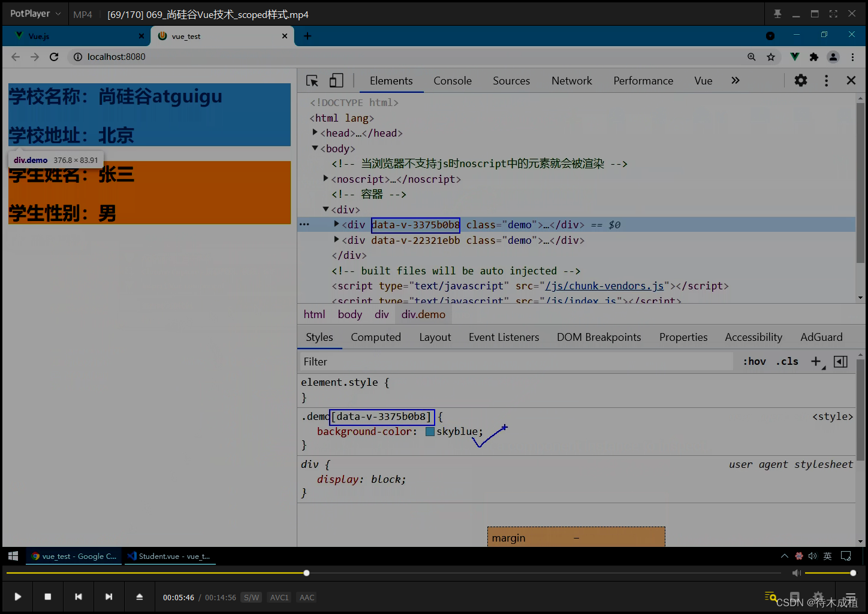The height and width of the screenshot is (614, 868).
Task: Expand the div data-v-3375b0b8 demo node
Action: (x=336, y=224)
